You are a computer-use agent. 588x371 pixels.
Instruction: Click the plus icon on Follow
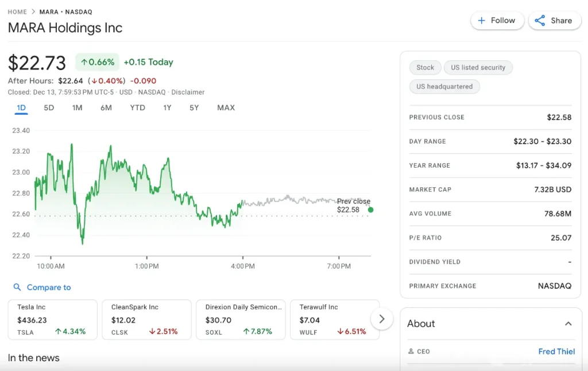click(482, 21)
